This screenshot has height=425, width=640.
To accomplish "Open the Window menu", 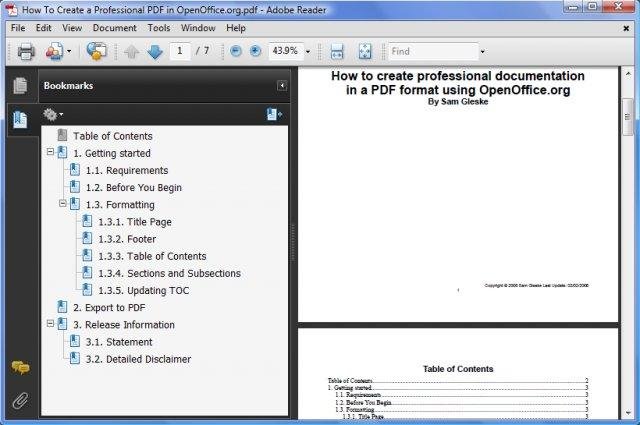I will click(x=198, y=28).
